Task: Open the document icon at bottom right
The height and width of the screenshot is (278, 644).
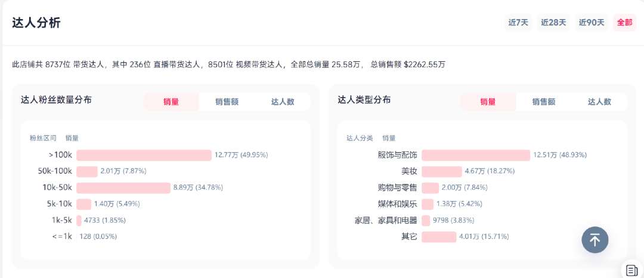Action: coord(631,270)
